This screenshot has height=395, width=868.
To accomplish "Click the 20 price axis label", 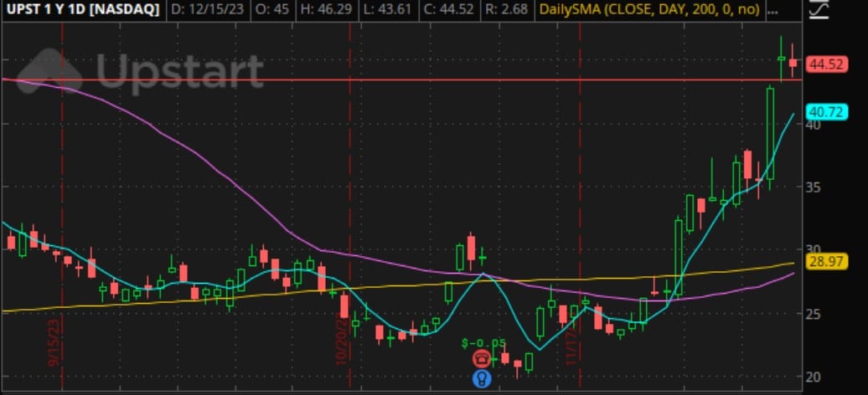I will (x=814, y=377).
